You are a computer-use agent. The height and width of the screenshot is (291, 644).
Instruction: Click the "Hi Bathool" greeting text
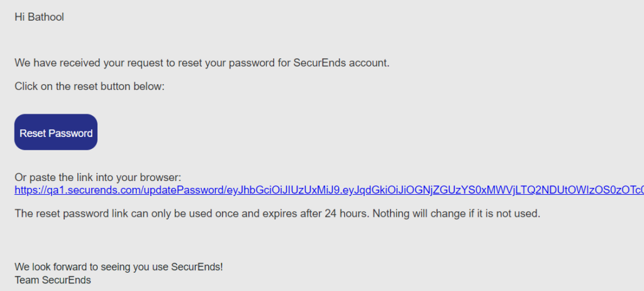tap(40, 17)
